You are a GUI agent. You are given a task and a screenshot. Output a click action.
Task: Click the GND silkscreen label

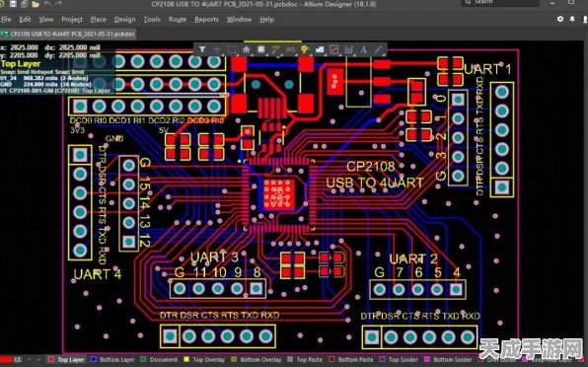tap(114, 139)
